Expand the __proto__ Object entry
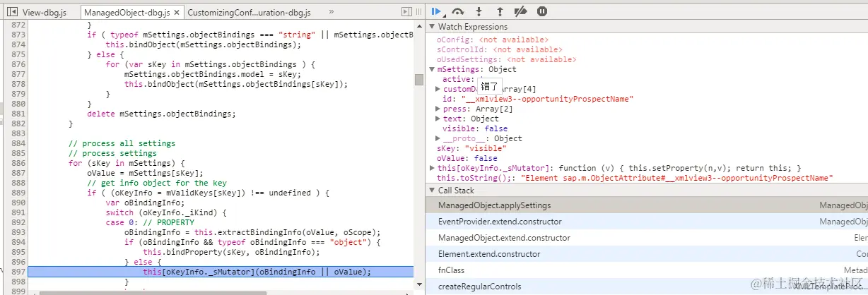The width and height of the screenshot is (868, 295). pyautogui.click(x=438, y=138)
